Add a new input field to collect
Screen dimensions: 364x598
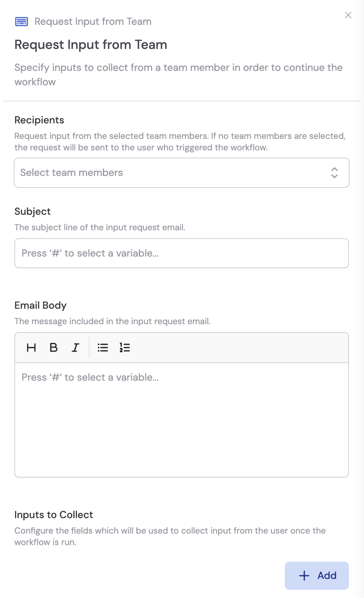pos(317,575)
